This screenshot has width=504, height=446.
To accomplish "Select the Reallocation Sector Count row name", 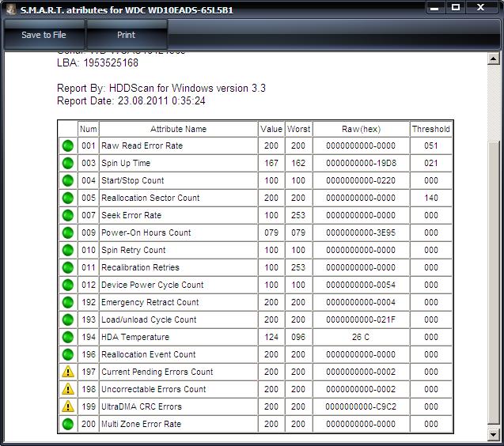I will tap(150, 198).
